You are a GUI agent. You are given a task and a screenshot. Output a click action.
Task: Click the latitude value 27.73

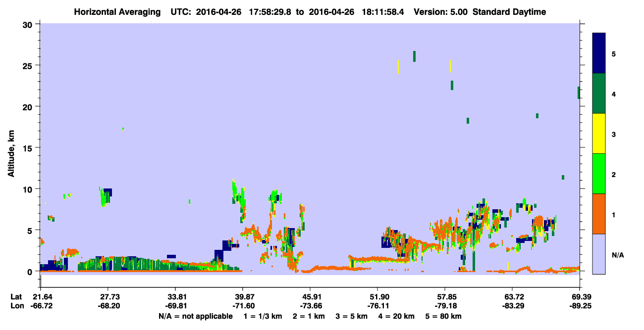pos(107,297)
